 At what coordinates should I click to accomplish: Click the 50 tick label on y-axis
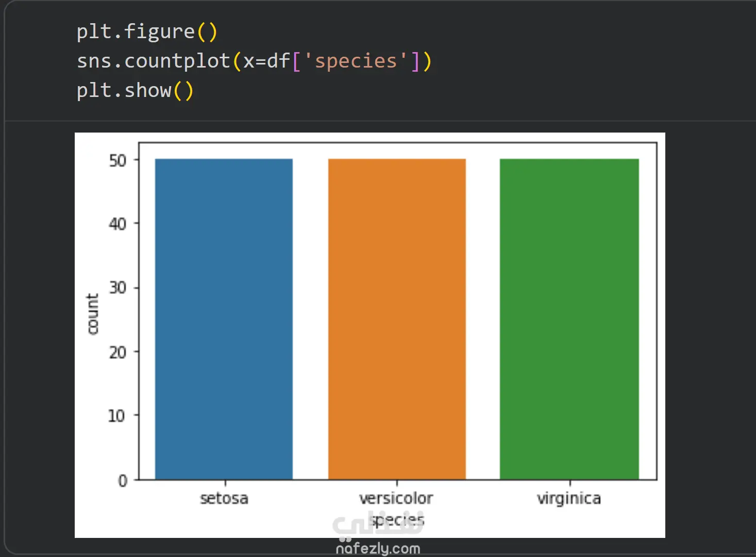[x=117, y=161]
